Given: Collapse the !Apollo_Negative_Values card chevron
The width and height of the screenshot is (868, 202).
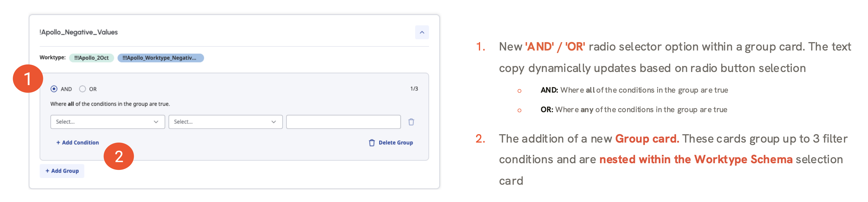Looking at the screenshot, I should coord(421,32).
